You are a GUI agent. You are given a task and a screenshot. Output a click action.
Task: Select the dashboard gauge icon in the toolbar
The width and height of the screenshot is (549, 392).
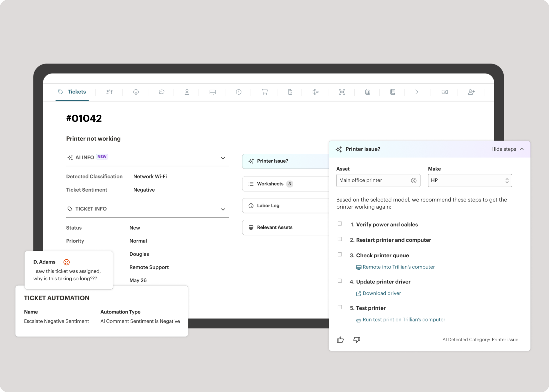(135, 92)
